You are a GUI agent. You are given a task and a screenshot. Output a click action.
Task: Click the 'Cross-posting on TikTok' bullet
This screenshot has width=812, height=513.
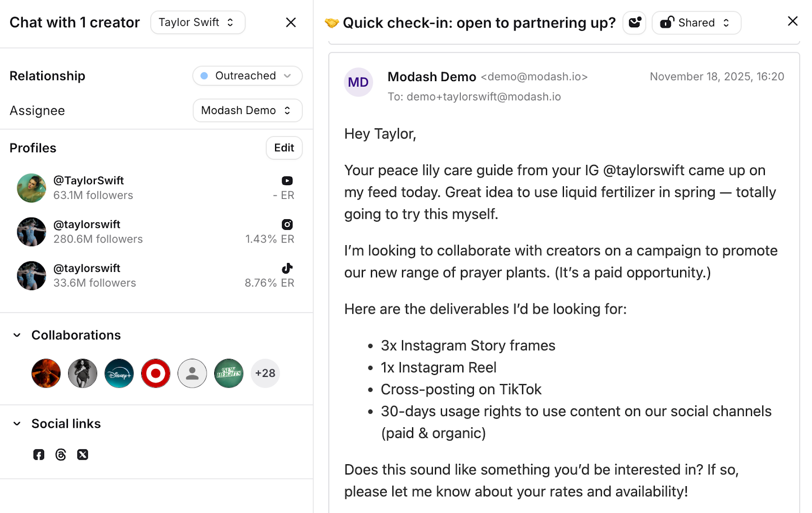click(x=461, y=389)
